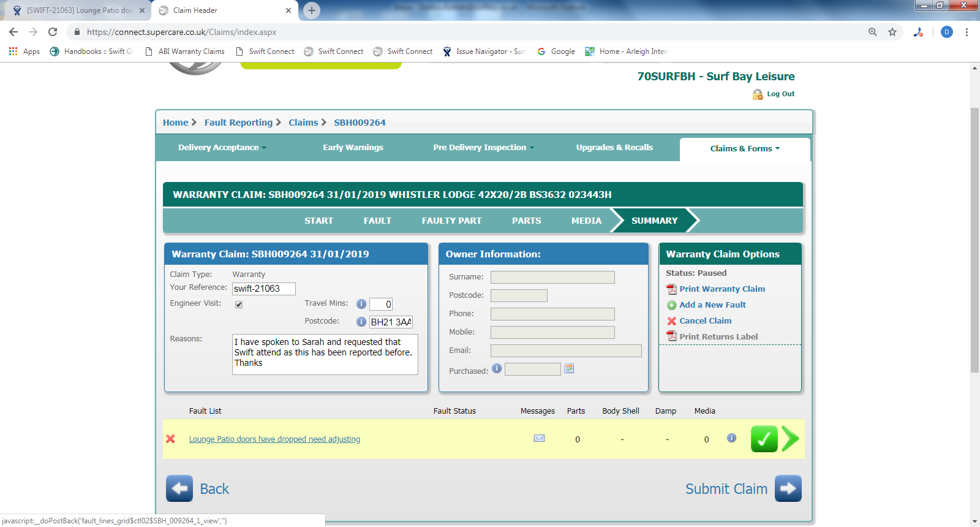
Task: Expand the Pre Delivery Inspection menu
Action: pos(483,148)
